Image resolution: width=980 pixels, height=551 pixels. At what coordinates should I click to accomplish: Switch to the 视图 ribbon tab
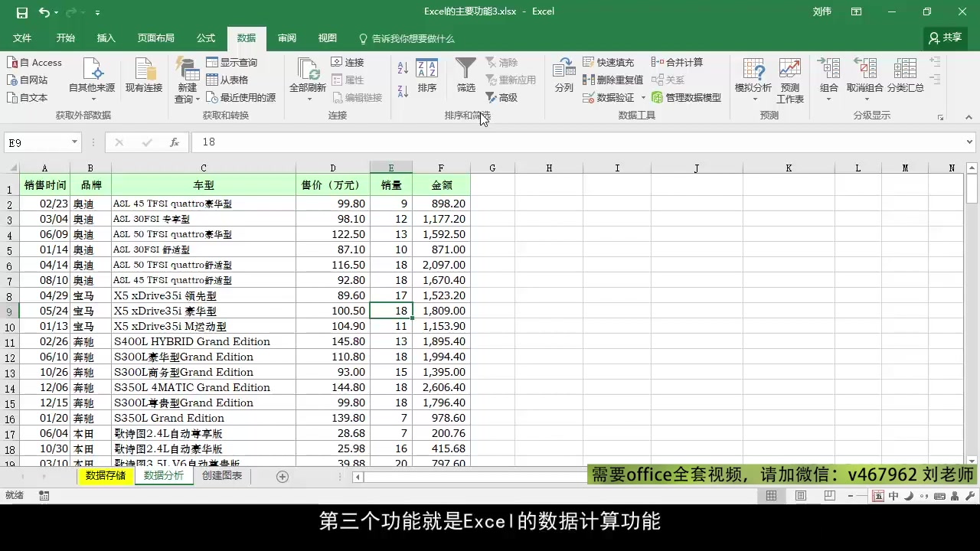click(x=328, y=38)
